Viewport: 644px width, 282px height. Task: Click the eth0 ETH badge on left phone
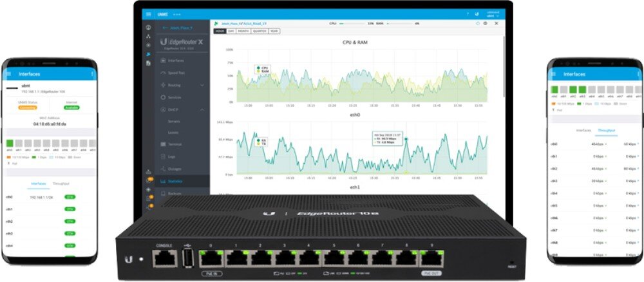tap(70, 197)
